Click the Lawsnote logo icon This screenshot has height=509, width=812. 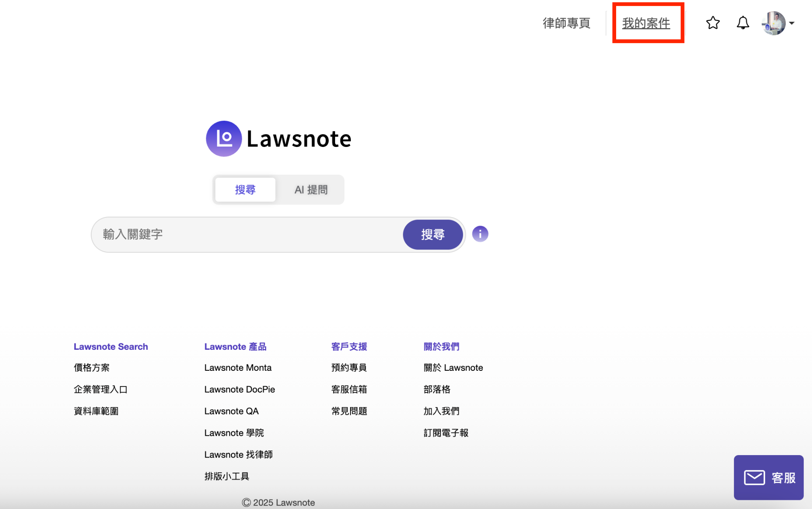tap(224, 138)
